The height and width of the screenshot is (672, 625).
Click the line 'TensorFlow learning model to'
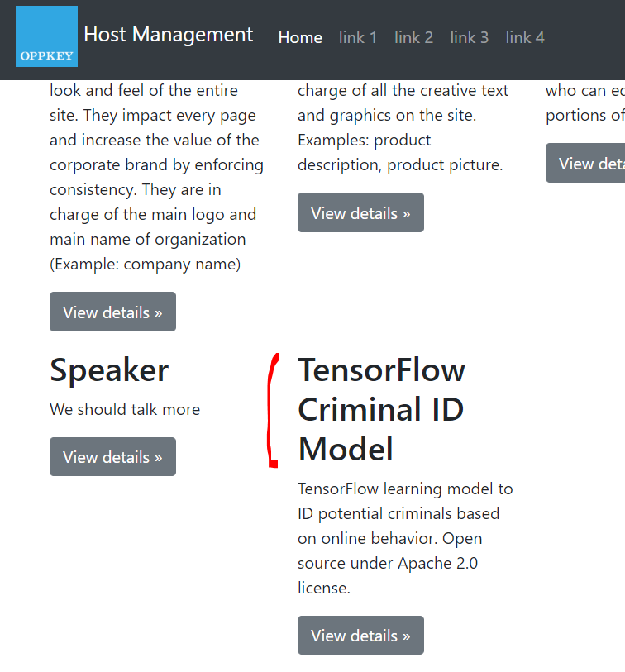[x=405, y=489]
